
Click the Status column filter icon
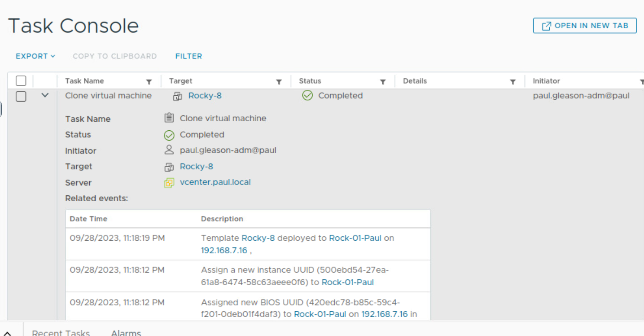point(383,82)
